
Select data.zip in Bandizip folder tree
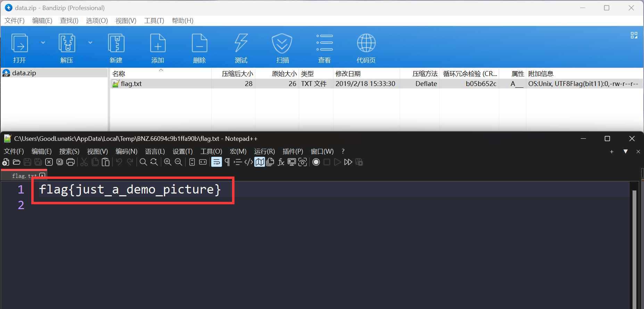(24, 73)
